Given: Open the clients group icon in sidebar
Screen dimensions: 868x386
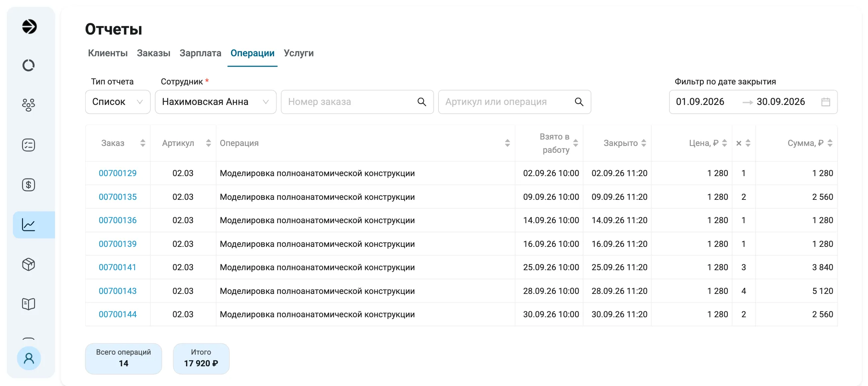Looking at the screenshot, I should (x=29, y=105).
